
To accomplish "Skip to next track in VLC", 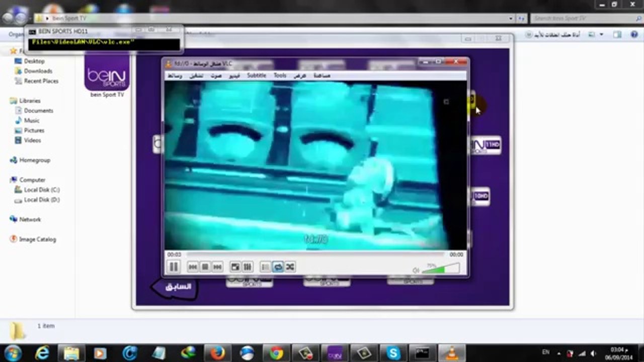I will point(217,267).
